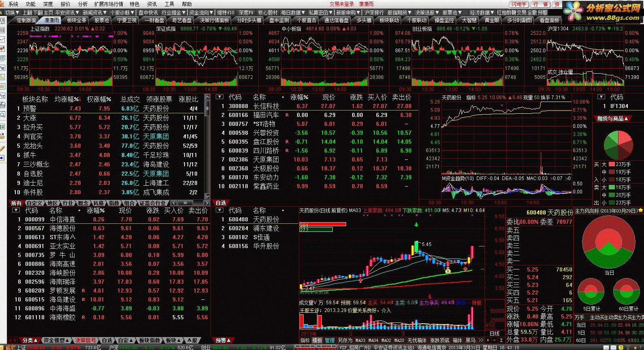Viewport: 644px width, 350px height.
Task: Toggle the 指标 button under the chart
Action: click(305, 340)
